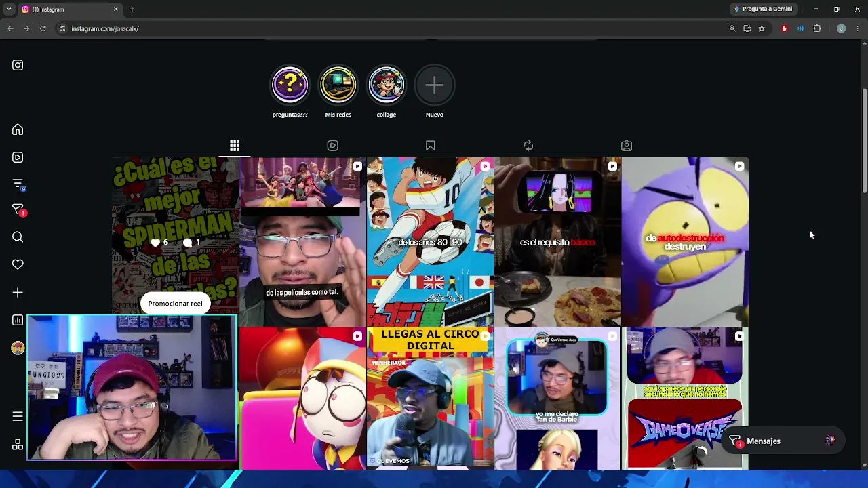Click the Promocionar reel button
The image size is (868, 488).
coord(176,303)
